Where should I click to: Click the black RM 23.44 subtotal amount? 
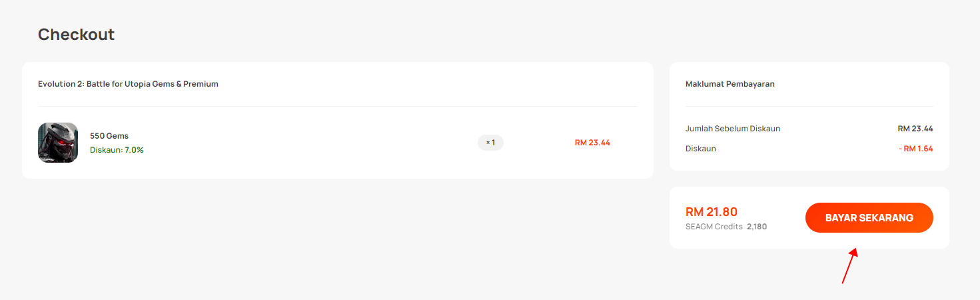(915, 129)
